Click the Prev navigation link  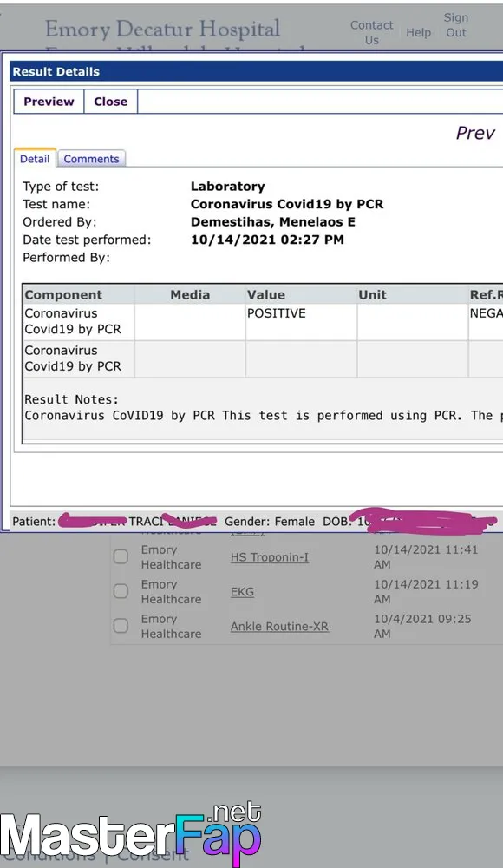[474, 133]
